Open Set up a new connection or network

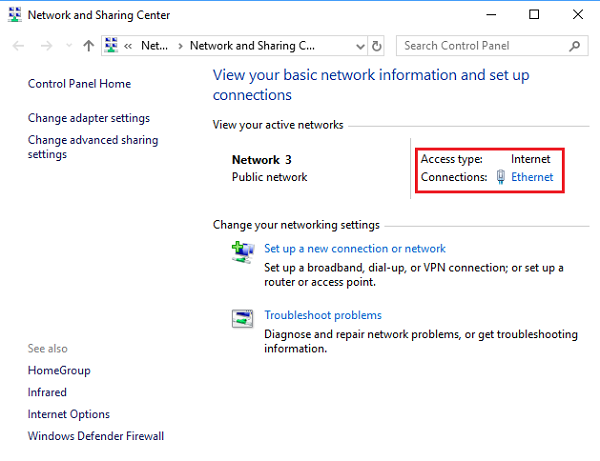click(x=354, y=249)
